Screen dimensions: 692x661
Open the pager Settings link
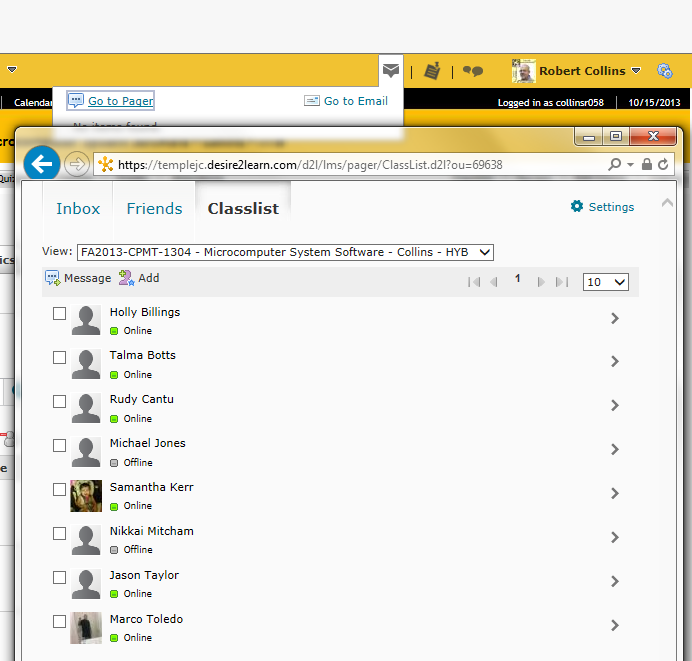point(603,207)
